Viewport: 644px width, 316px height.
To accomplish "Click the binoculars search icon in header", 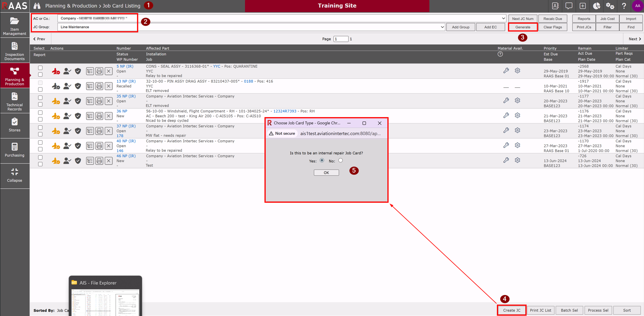I will tap(37, 6).
